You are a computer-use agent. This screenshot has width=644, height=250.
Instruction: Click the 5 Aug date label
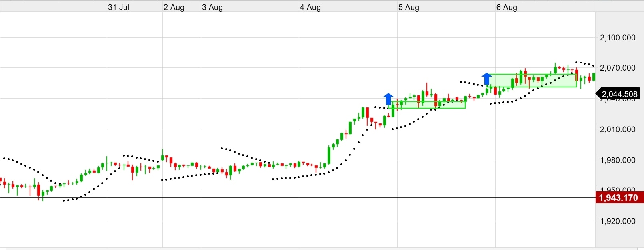click(409, 7)
